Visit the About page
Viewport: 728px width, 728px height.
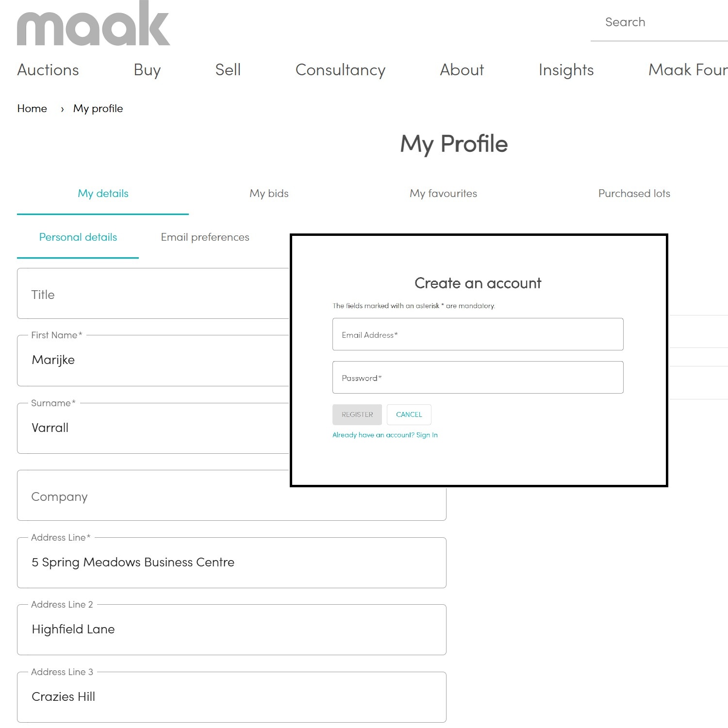461,70
